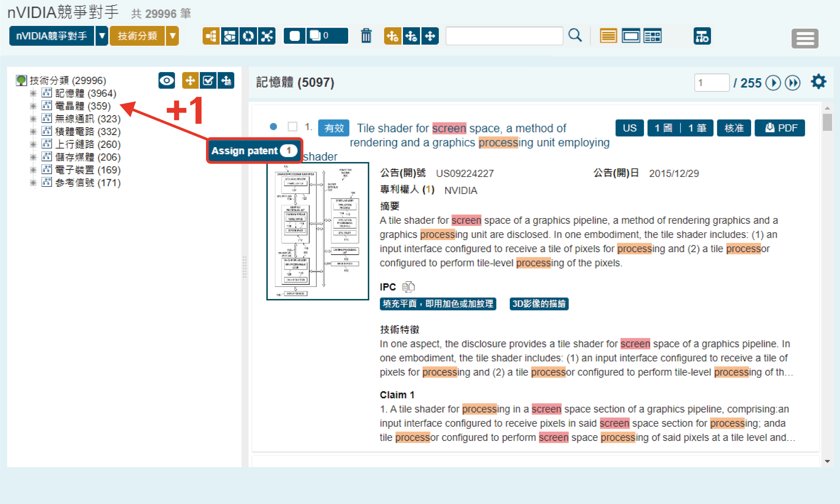Open the hamburger menu
This screenshot has height=504, width=840.
click(x=805, y=38)
